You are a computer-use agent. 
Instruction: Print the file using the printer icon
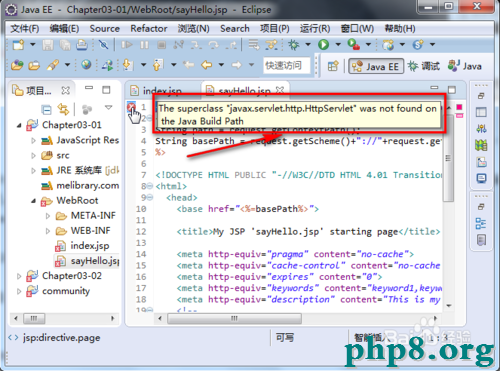[82, 45]
